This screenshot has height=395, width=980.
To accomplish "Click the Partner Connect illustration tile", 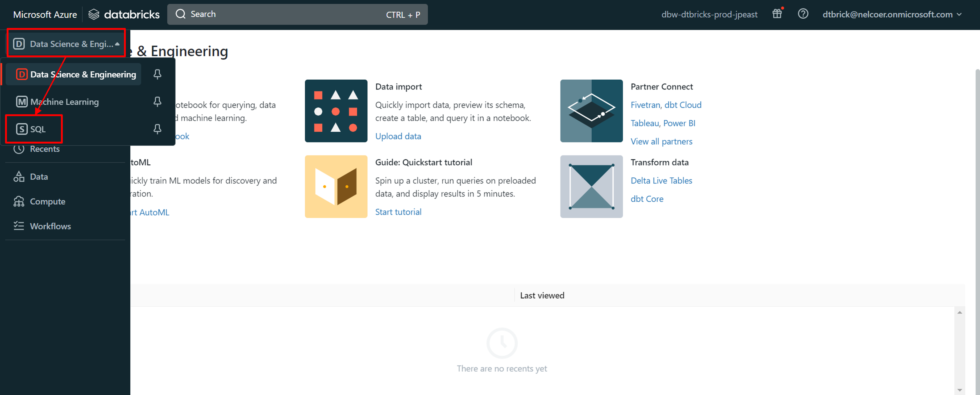I will [591, 111].
